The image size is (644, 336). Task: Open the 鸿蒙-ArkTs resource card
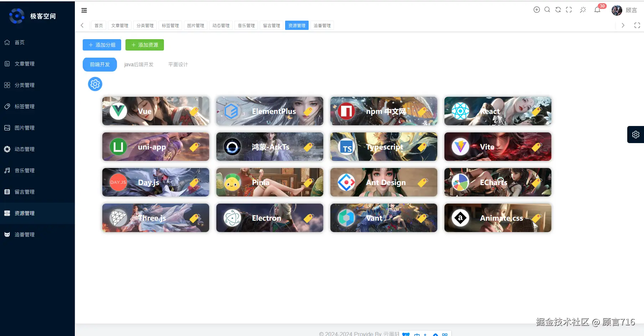click(x=270, y=147)
